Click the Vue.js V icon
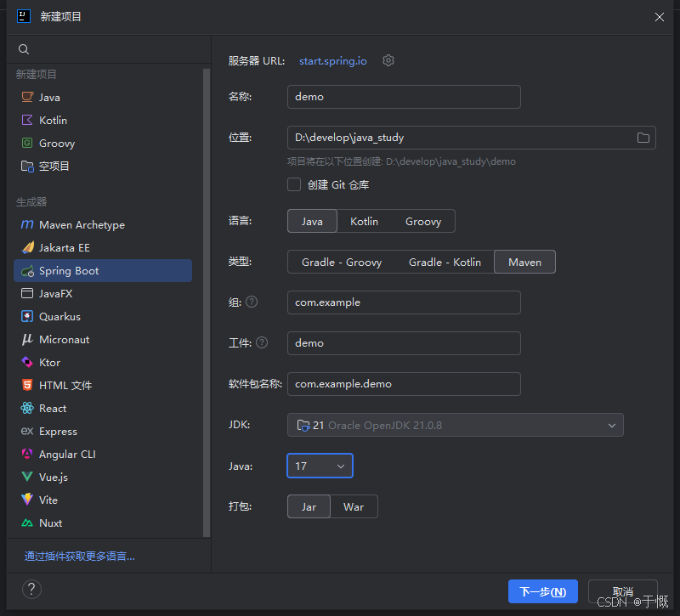The image size is (680, 616). click(x=27, y=477)
